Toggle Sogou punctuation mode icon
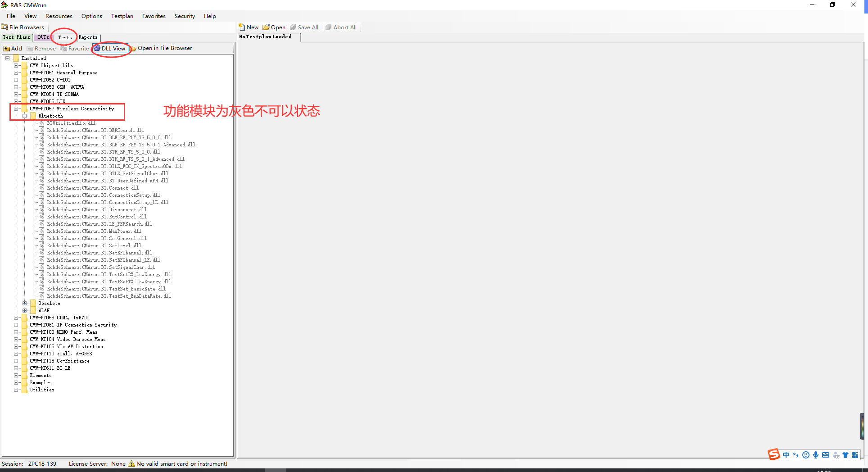868x472 pixels. pyautogui.click(x=796, y=455)
